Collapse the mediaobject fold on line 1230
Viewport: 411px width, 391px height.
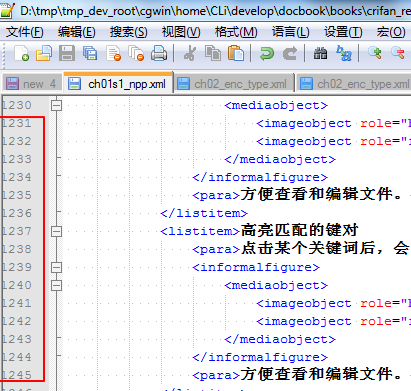coord(56,105)
